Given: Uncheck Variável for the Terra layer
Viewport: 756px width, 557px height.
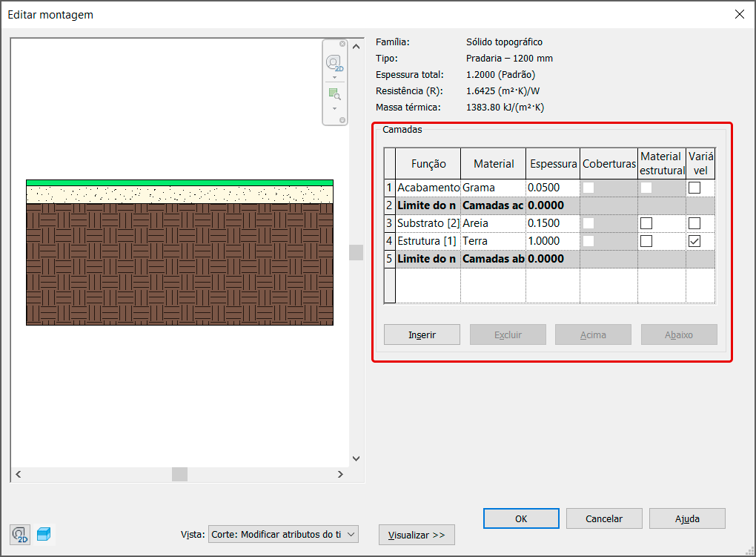Looking at the screenshot, I should [x=694, y=241].
